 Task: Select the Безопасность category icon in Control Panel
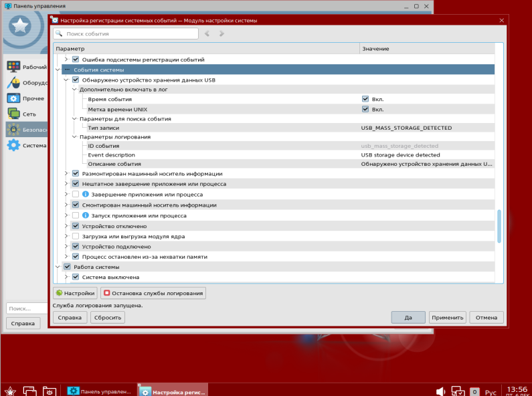(13, 130)
